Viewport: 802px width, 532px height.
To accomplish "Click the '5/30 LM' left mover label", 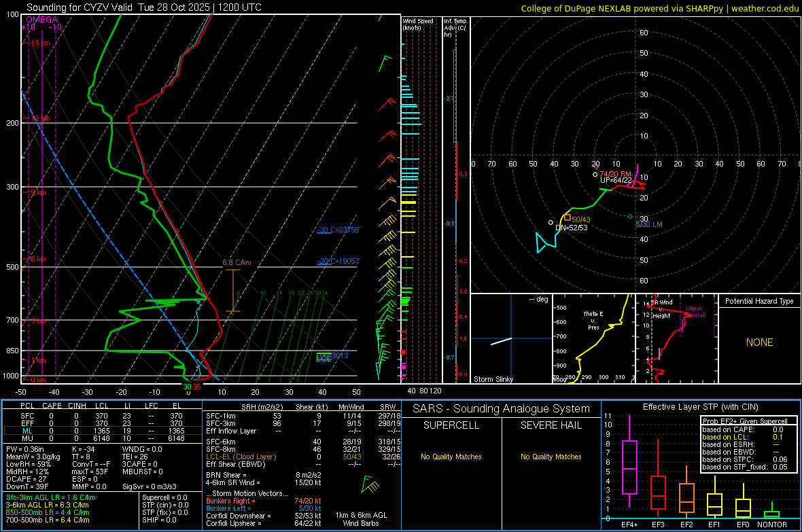I will [x=649, y=224].
